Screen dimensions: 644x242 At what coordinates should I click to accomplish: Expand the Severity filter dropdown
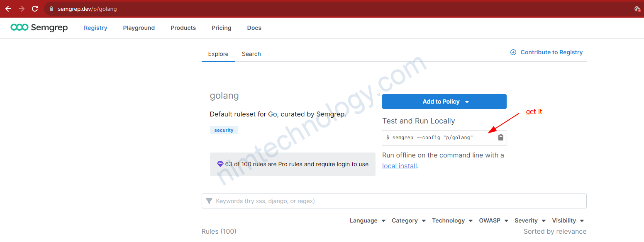pos(530,220)
